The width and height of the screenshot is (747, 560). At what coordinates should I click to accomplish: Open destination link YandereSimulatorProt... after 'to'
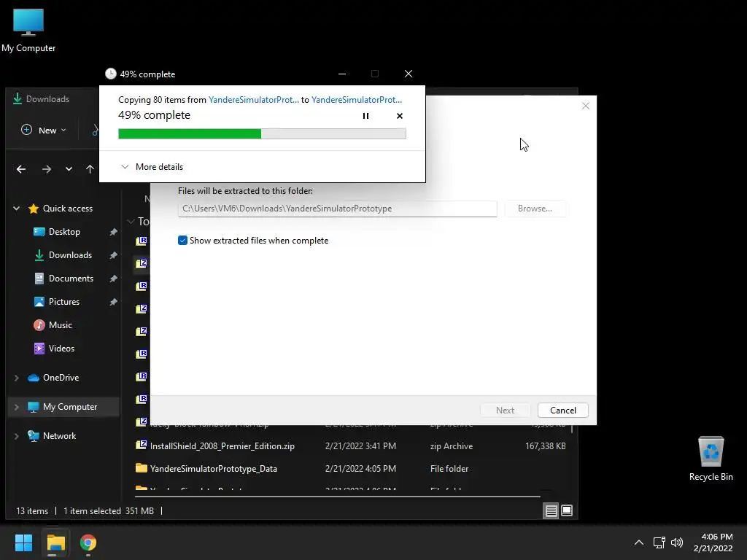[x=356, y=99]
